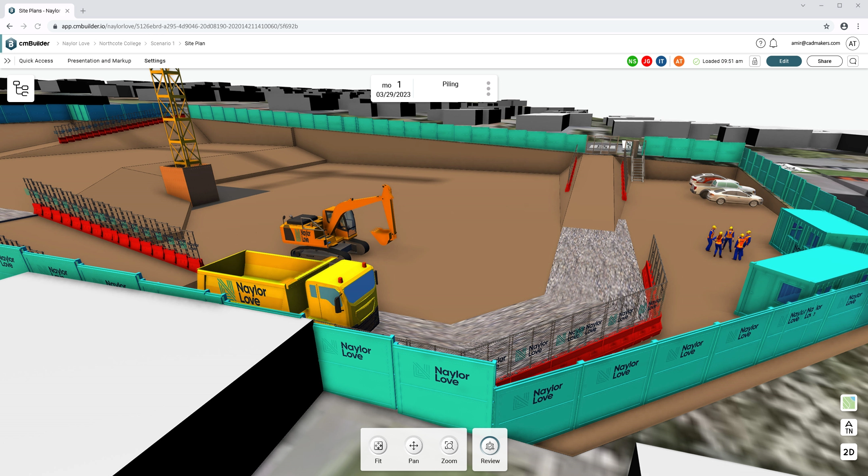Click the help question mark icon

click(x=760, y=43)
